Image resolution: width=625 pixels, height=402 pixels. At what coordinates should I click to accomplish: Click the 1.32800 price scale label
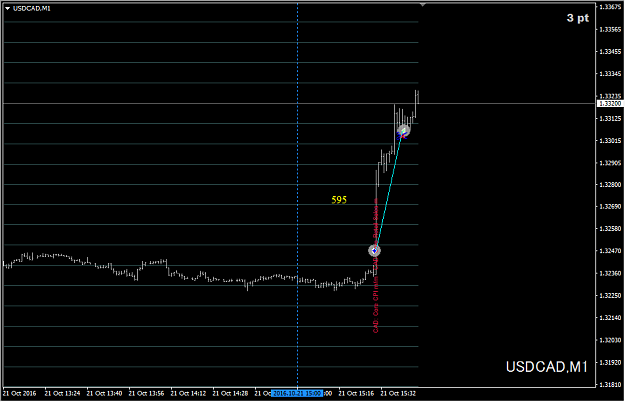click(x=610, y=185)
